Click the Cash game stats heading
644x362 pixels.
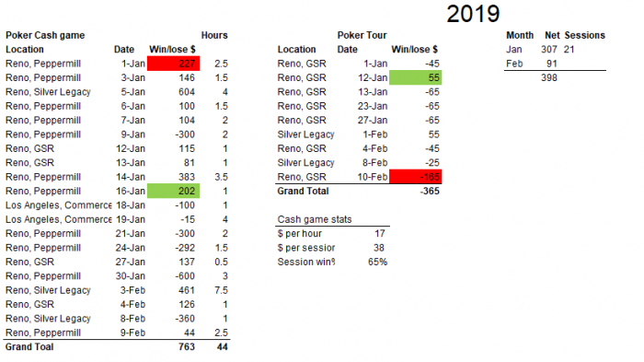315,219
